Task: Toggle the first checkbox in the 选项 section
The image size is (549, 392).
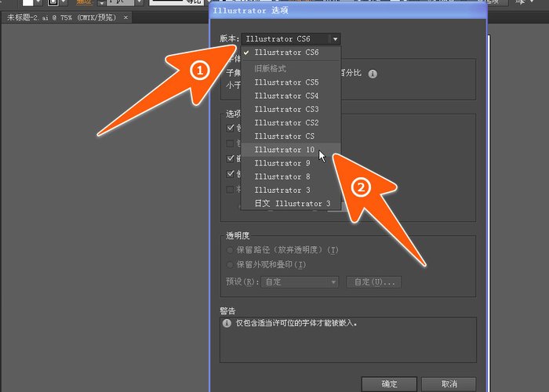Action: click(x=231, y=128)
